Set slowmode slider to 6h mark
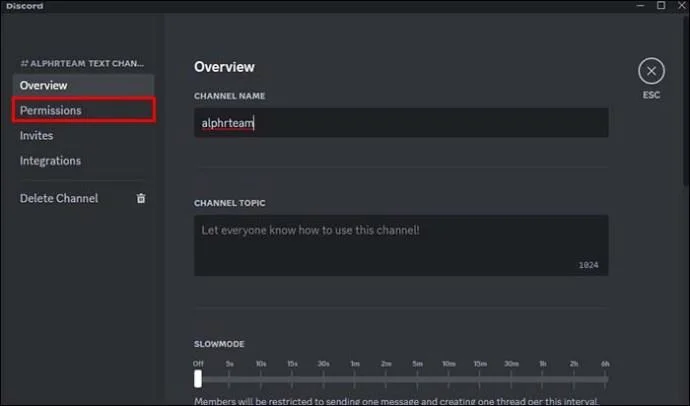This screenshot has width=690, height=406. tap(605, 379)
